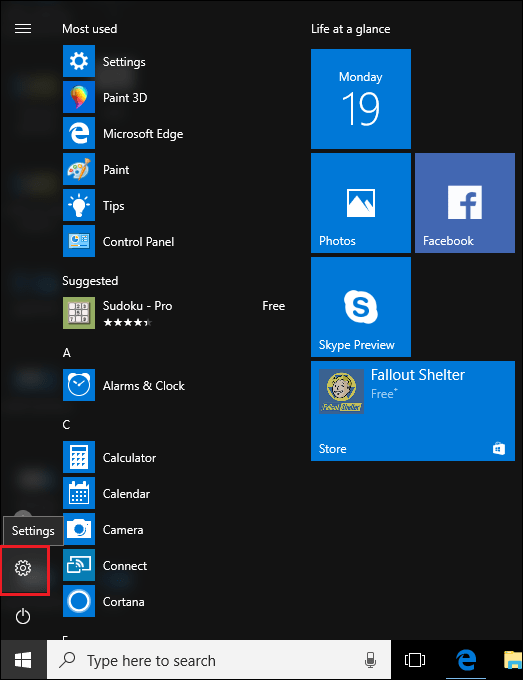Open the Facebook tile

[x=465, y=203]
